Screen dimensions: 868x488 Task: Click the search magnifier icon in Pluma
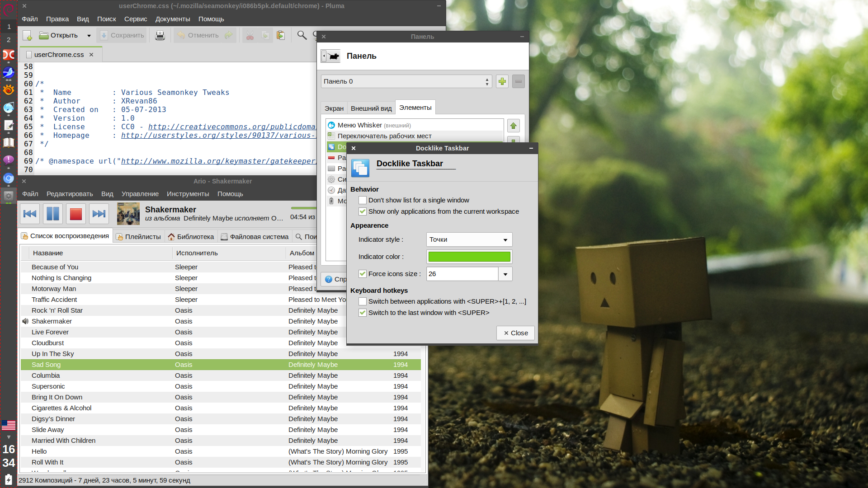click(302, 35)
